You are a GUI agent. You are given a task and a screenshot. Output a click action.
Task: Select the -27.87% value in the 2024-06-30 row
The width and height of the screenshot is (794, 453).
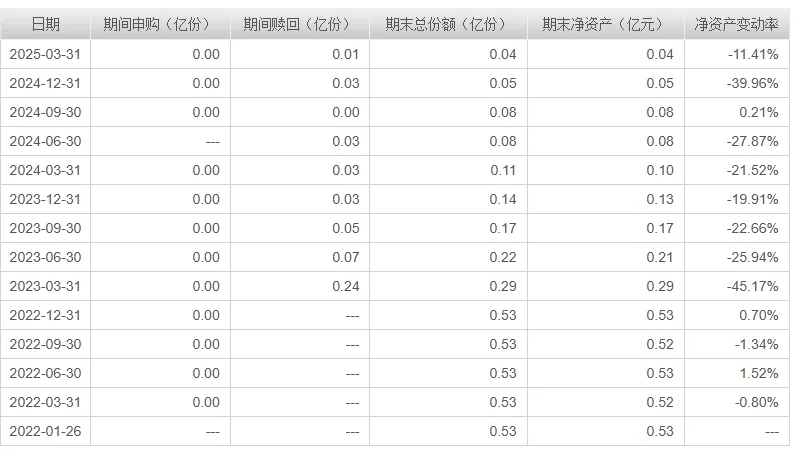tap(752, 141)
